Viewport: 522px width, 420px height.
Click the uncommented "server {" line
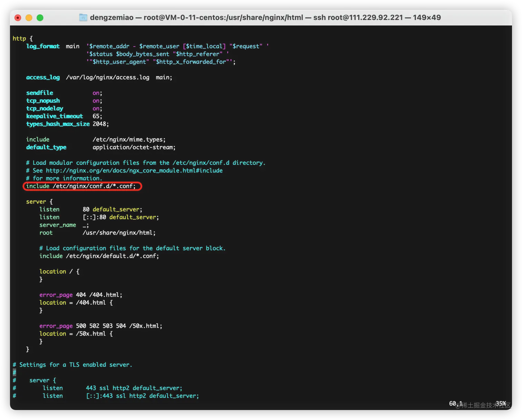39,202
